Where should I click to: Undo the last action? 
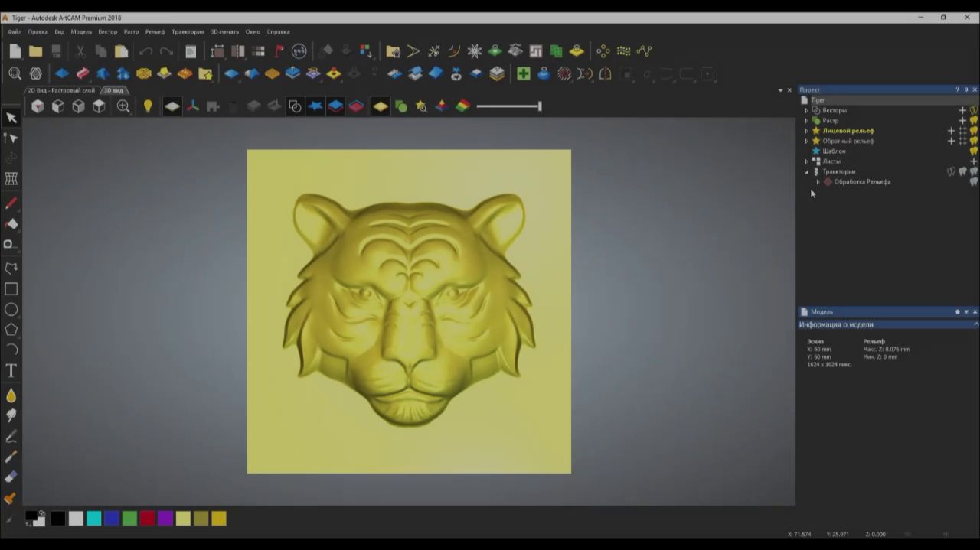pos(145,51)
